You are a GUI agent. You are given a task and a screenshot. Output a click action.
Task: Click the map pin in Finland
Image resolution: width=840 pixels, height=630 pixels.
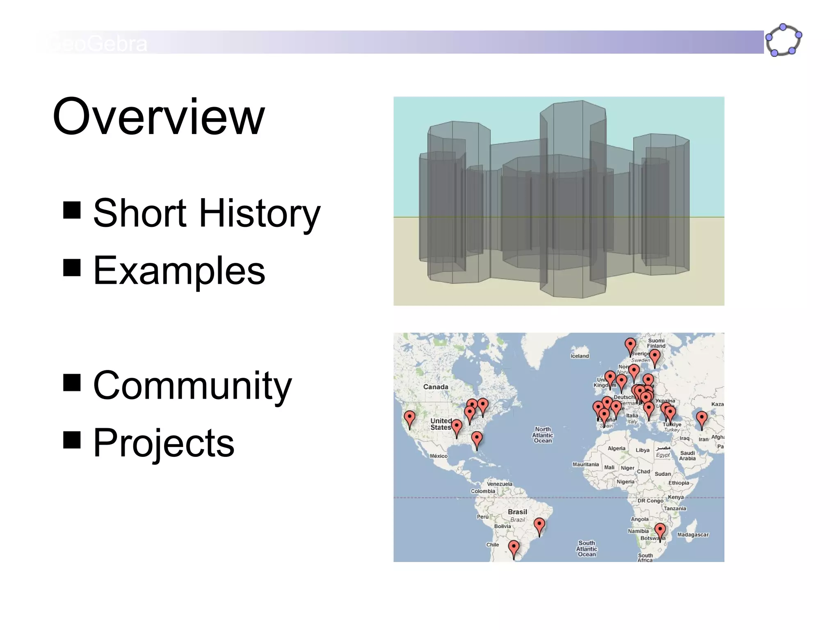[x=655, y=356]
